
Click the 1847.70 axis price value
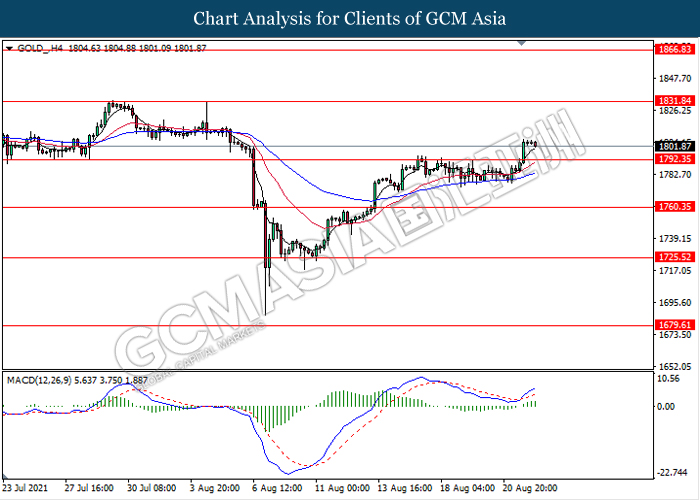pyautogui.click(x=675, y=79)
